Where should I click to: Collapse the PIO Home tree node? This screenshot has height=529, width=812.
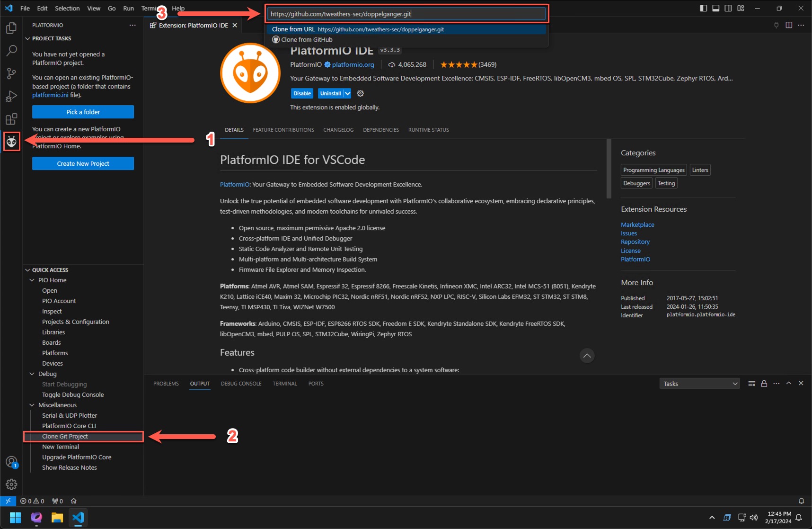tap(32, 280)
